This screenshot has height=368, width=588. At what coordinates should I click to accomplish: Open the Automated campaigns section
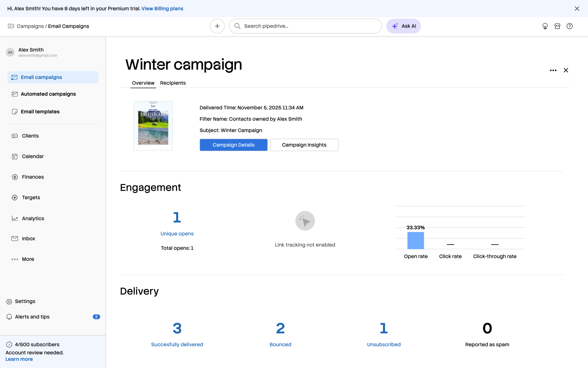point(48,94)
